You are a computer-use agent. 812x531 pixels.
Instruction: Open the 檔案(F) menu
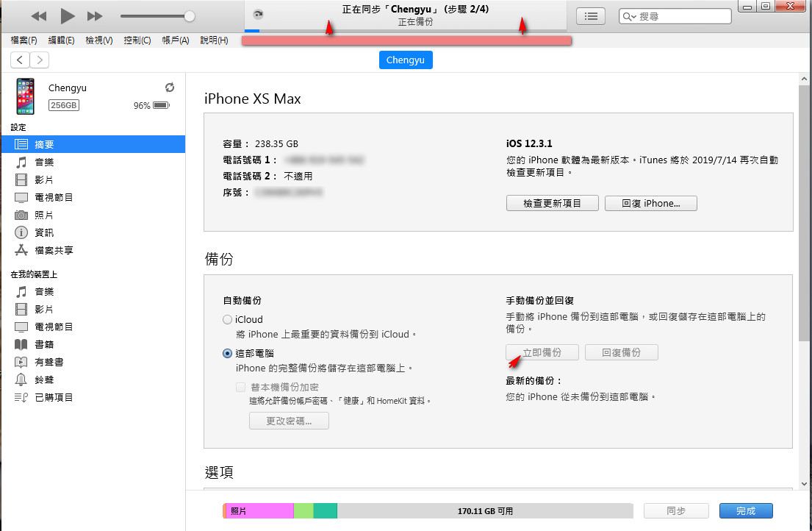pos(25,40)
